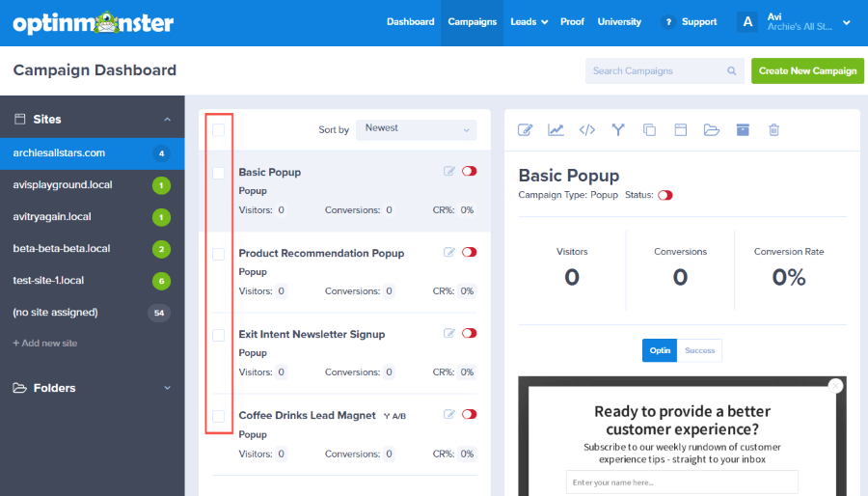Click + Add new site link
The width and height of the screenshot is (868, 496).
click(44, 344)
